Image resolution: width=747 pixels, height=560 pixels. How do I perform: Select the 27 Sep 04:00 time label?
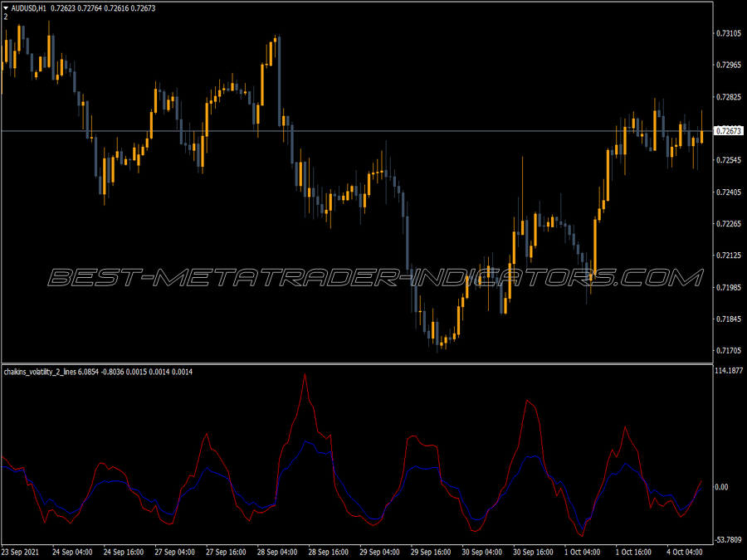click(174, 552)
